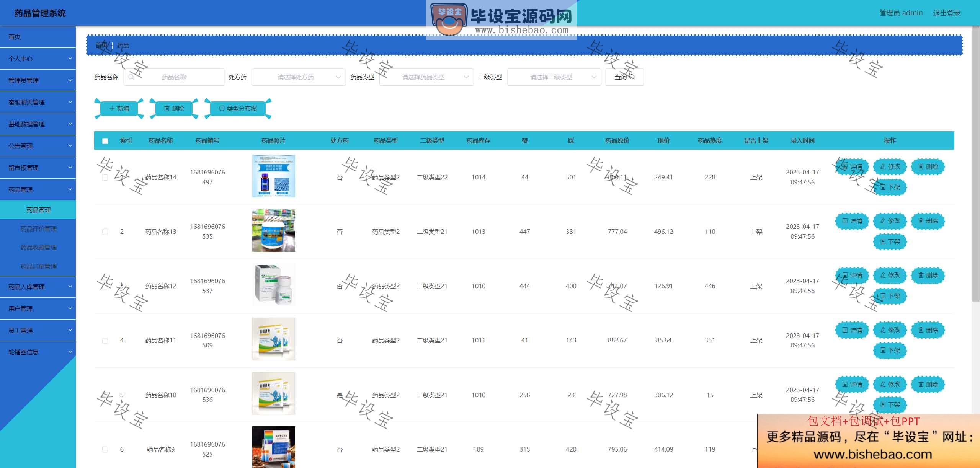Open 药品订单管理 submenu item
Screen dimensions: 980x468
38,266
